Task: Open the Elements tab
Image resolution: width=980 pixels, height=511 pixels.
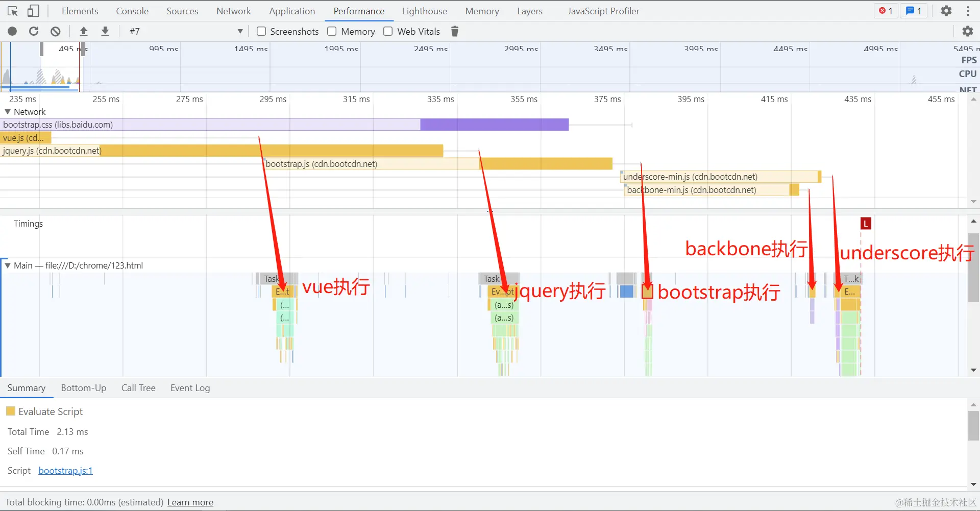Action: pos(80,11)
